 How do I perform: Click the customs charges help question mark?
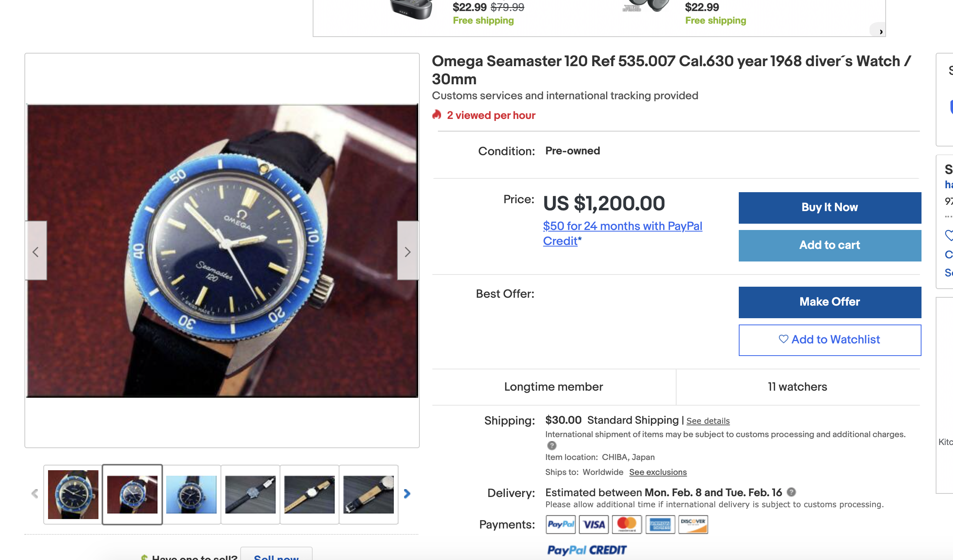tap(552, 445)
